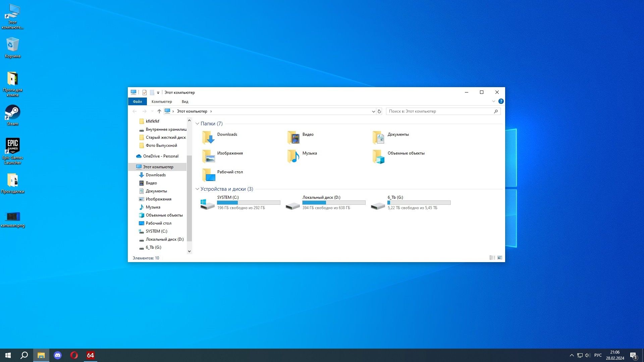
Task: Open the Файл ribbon tab
Action: (x=138, y=102)
